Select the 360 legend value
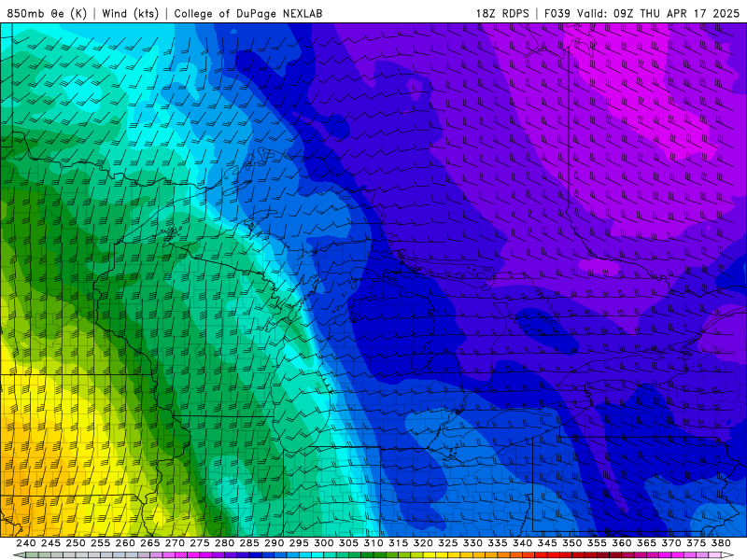Screen dimensions: 747x560 [621, 543]
